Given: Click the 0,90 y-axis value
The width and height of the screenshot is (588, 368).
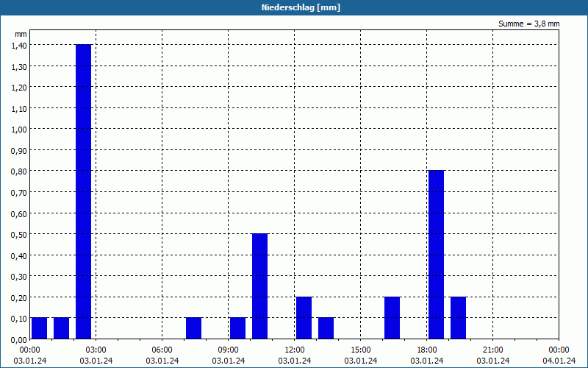Looking at the screenshot, I should tap(19, 150).
